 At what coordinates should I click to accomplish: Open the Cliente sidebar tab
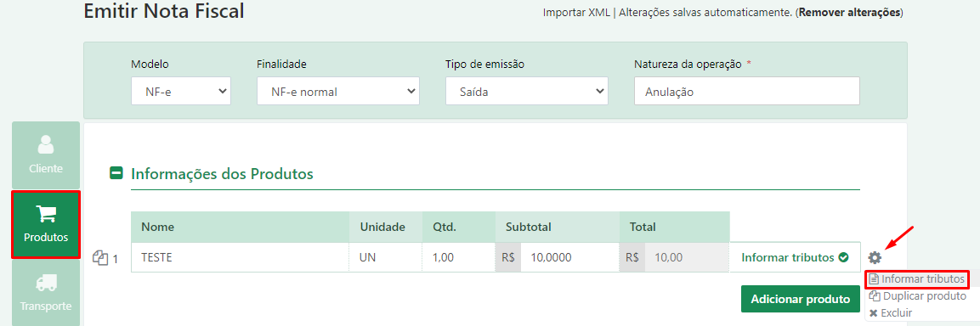click(46, 155)
